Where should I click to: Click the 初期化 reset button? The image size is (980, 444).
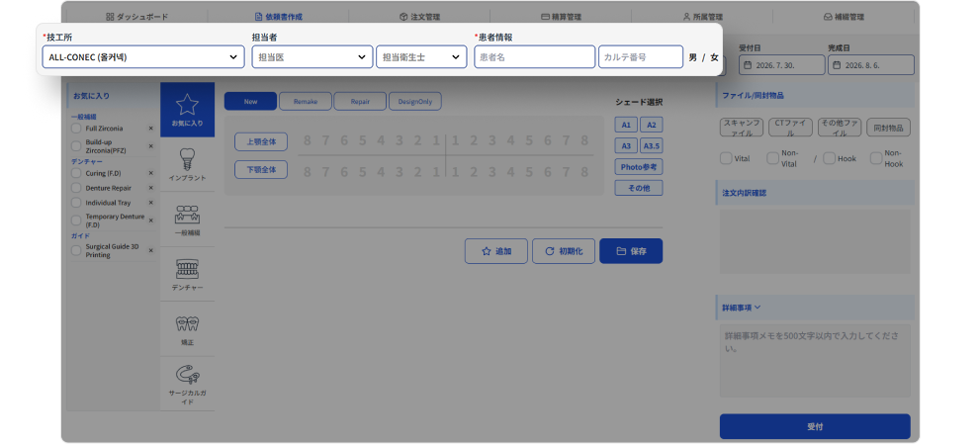(563, 251)
